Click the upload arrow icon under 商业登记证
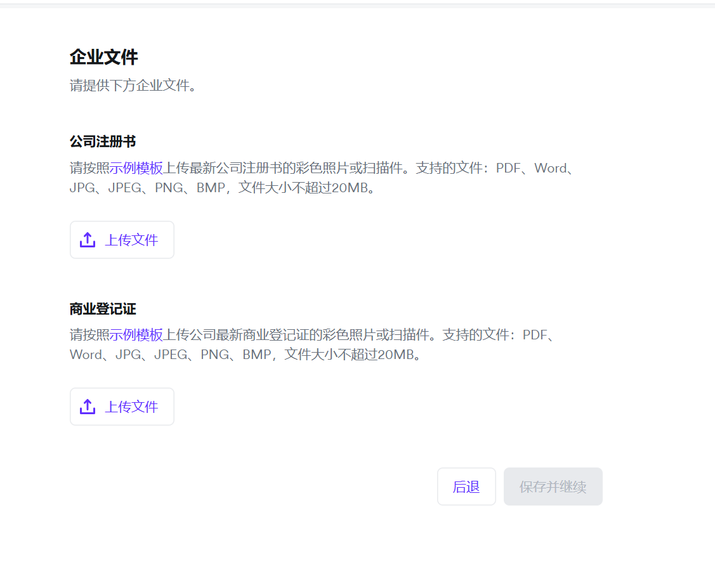This screenshot has height=588, width=715. [x=88, y=407]
